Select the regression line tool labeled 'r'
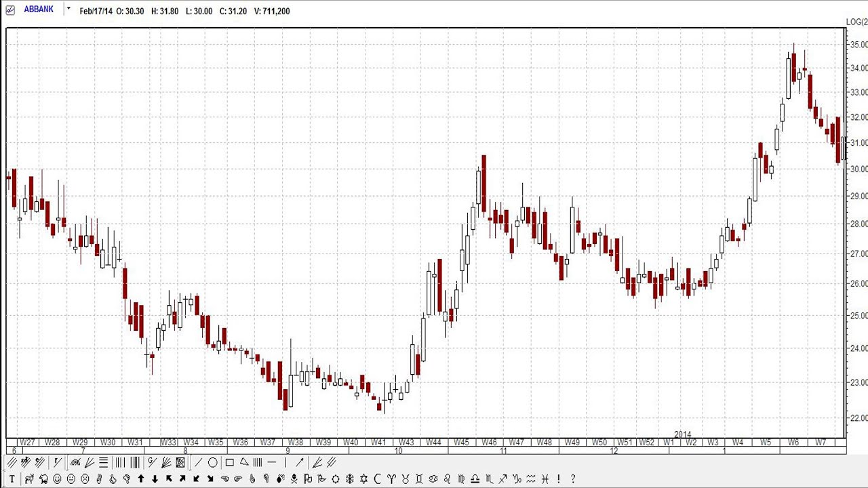The width and height of the screenshot is (868, 488). click(x=57, y=462)
